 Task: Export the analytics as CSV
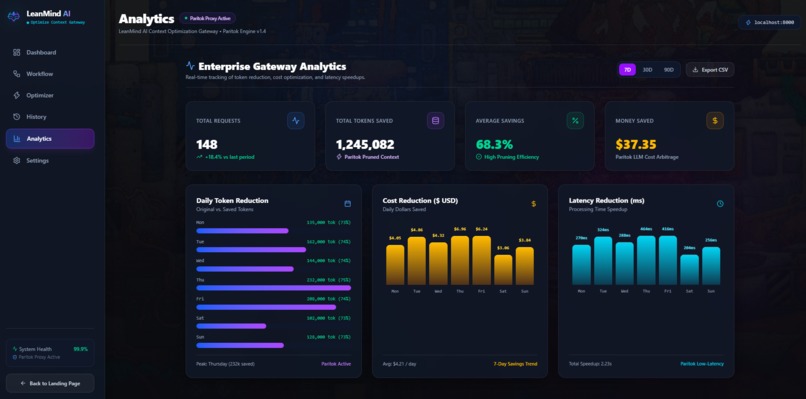pos(710,70)
